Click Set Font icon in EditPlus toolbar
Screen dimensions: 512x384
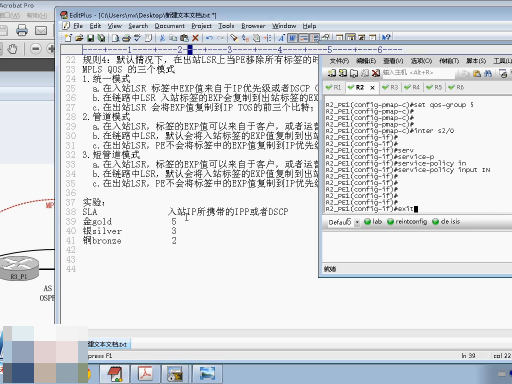281,38
